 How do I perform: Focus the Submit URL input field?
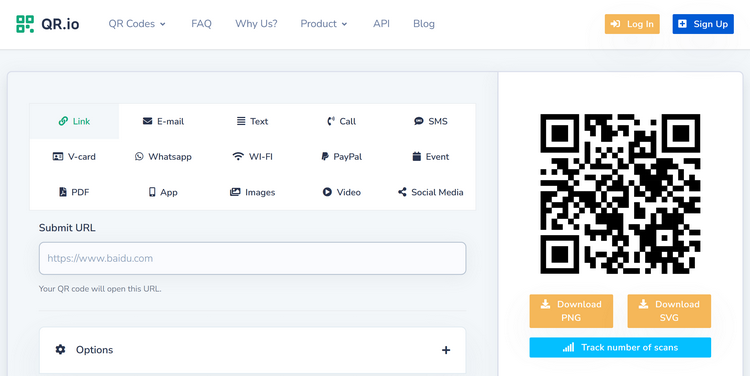(x=253, y=258)
